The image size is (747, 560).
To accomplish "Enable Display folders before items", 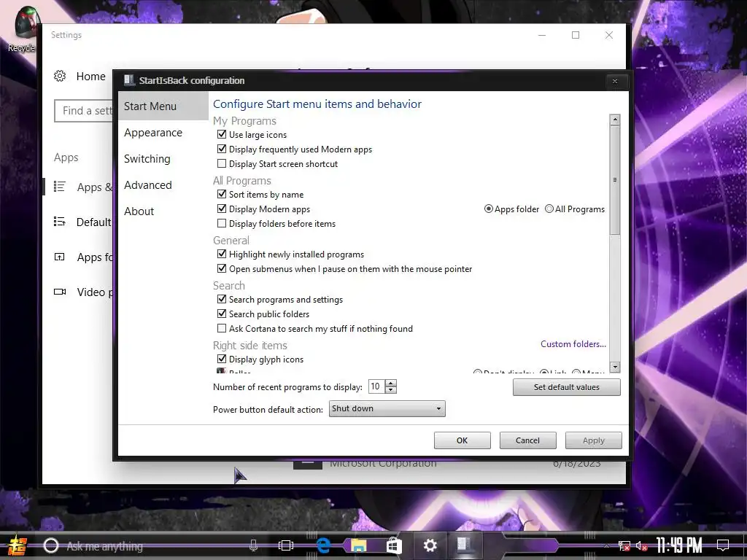I will click(x=222, y=223).
